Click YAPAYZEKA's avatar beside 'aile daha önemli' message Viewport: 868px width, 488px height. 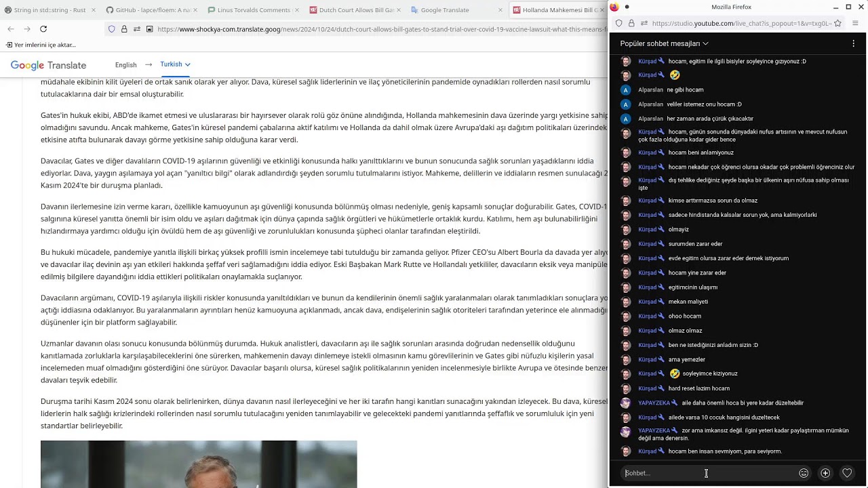pyautogui.click(x=626, y=403)
